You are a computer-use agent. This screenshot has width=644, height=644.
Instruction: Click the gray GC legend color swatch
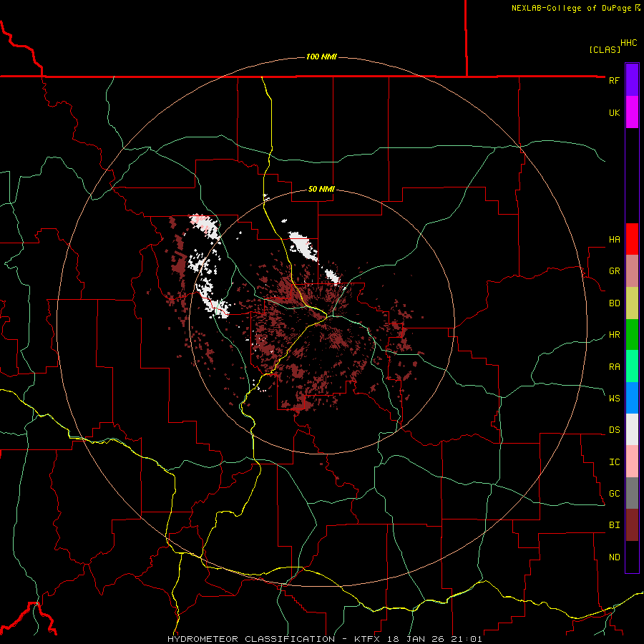632,493
